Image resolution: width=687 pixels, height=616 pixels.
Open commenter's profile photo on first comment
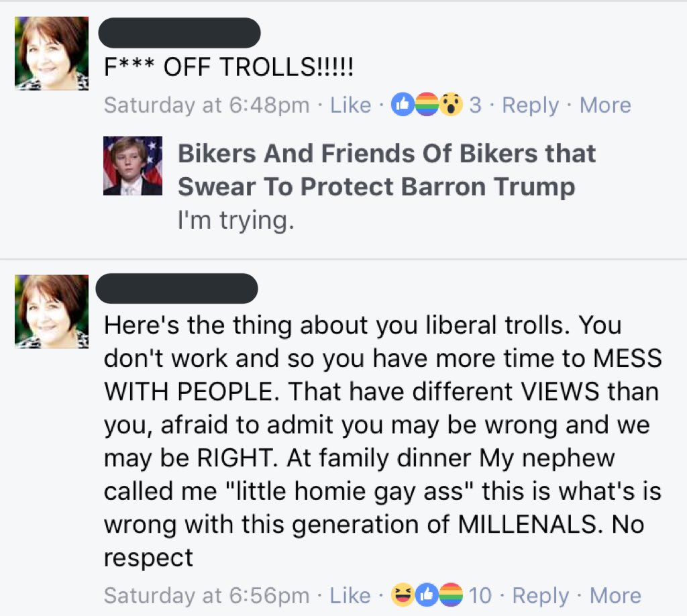52,54
